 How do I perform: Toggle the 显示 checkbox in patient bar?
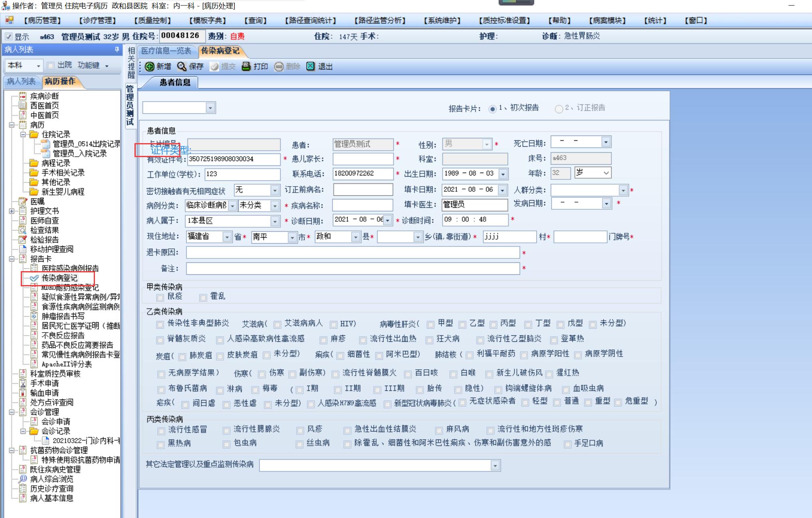pyautogui.click(x=9, y=37)
